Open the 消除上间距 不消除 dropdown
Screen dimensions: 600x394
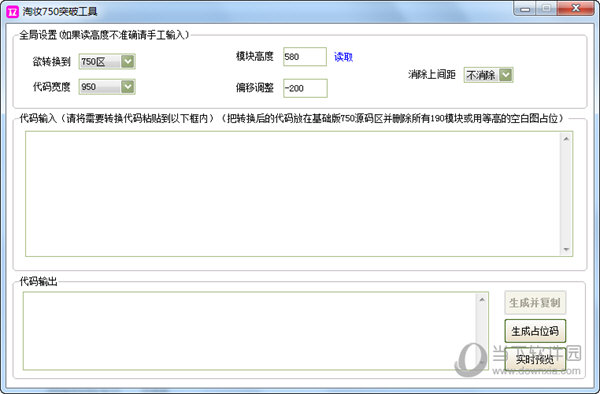pyautogui.click(x=488, y=75)
